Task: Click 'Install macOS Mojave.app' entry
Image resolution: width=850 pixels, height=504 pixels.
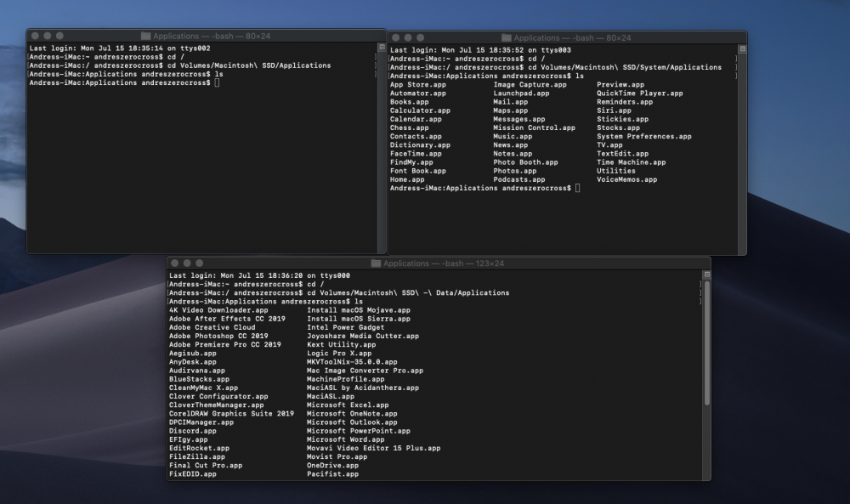Action: point(359,310)
